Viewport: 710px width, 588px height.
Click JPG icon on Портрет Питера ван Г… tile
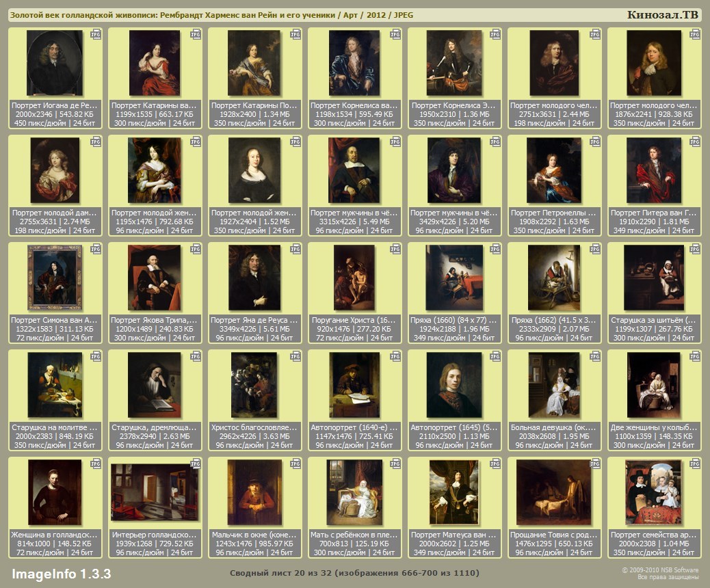click(695, 142)
